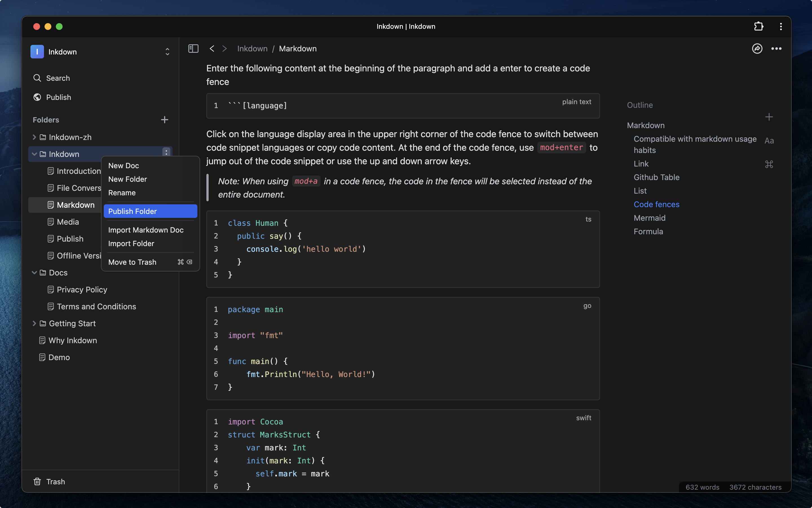Image resolution: width=812 pixels, height=508 pixels.
Task: Click the globe Publish icon in sidebar
Action: coord(37,97)
